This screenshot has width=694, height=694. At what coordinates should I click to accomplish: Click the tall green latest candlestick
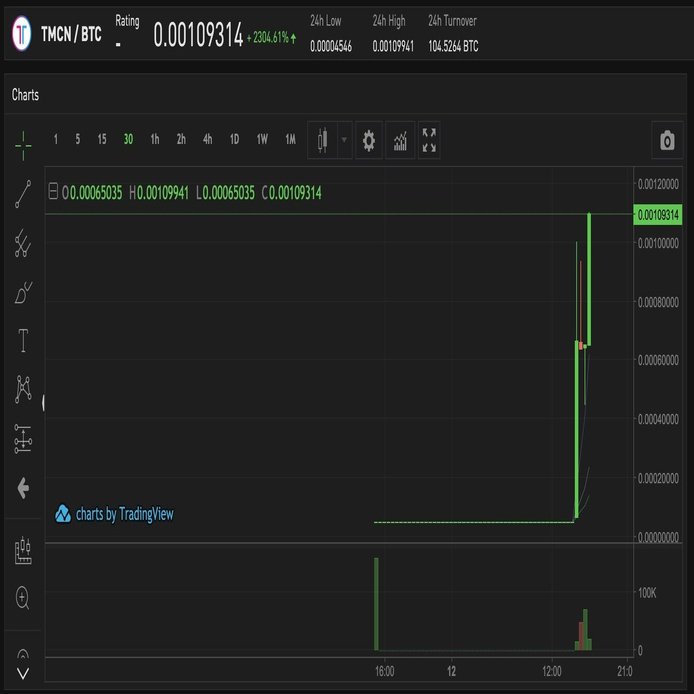pos(589,279)
